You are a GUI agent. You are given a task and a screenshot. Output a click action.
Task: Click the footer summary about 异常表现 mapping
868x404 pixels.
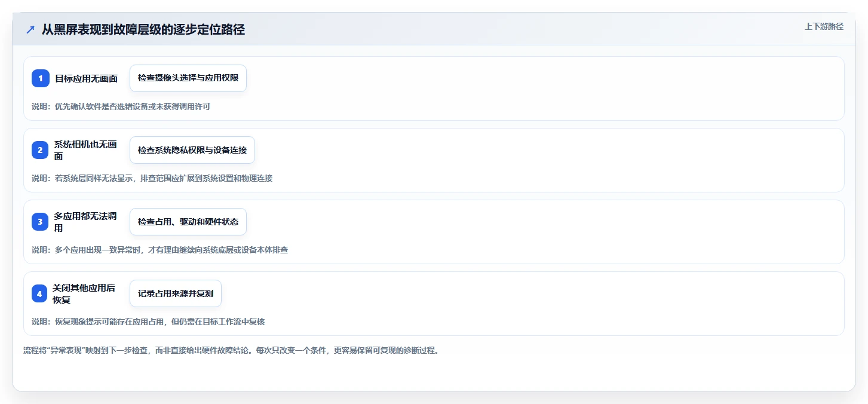click(232, 350)
